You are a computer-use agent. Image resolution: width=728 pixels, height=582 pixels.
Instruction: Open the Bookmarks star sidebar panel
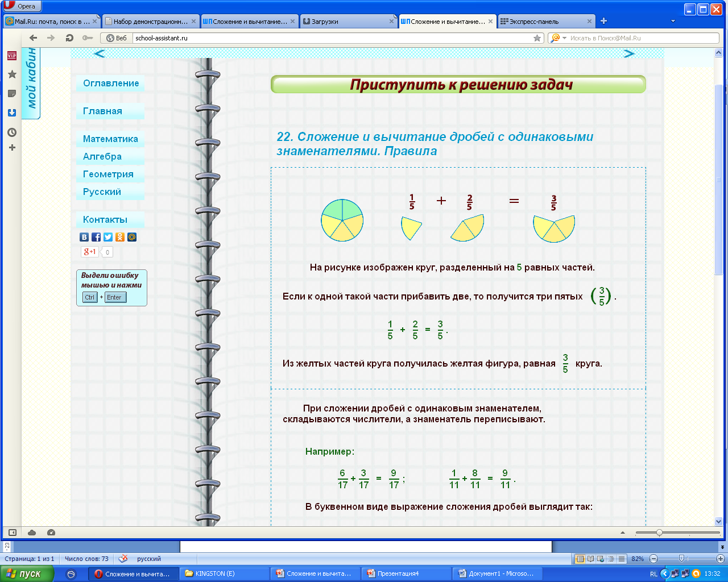(11, 74)
